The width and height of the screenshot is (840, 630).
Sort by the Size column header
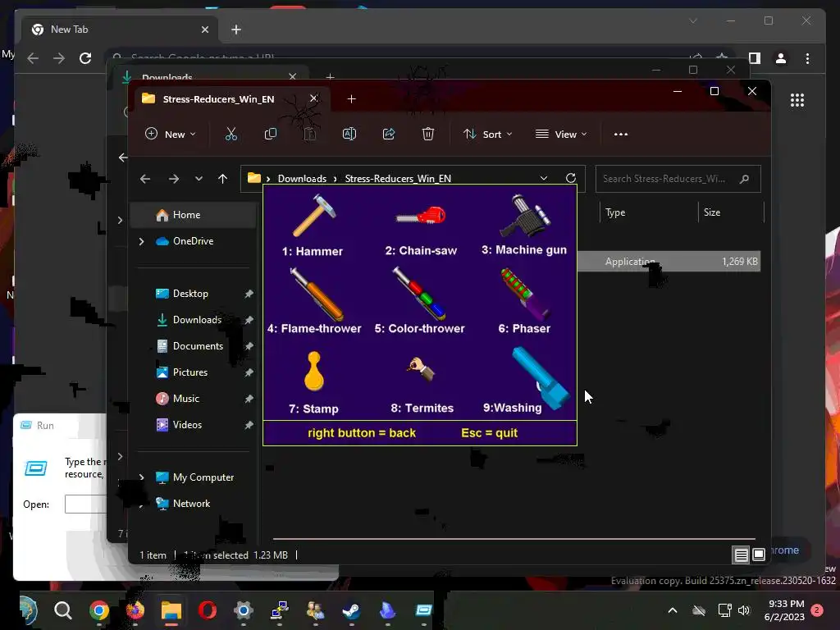(712, 212)
